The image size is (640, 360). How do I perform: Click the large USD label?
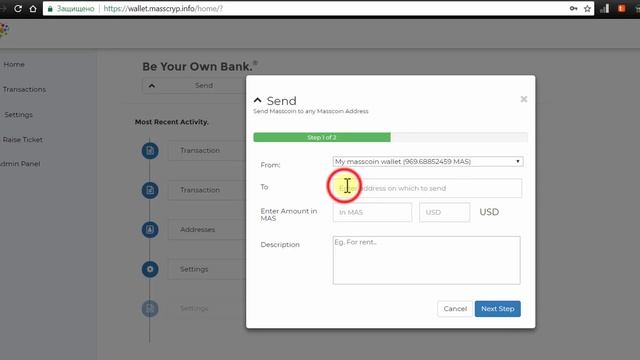(x=489, y=212)
